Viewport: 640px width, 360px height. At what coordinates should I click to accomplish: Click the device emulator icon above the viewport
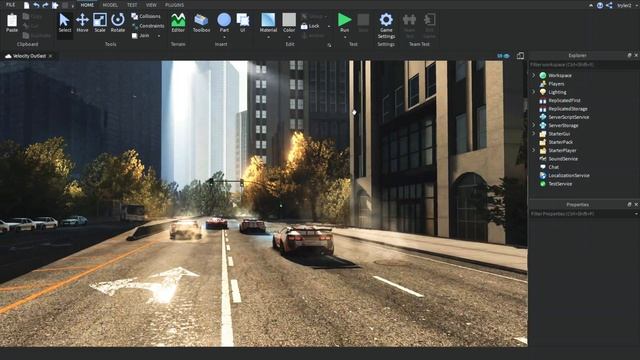[520, 56]
